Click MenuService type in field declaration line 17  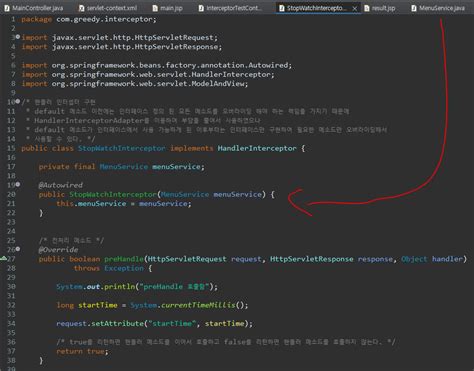pyautogui.click(x=124, y=167)
